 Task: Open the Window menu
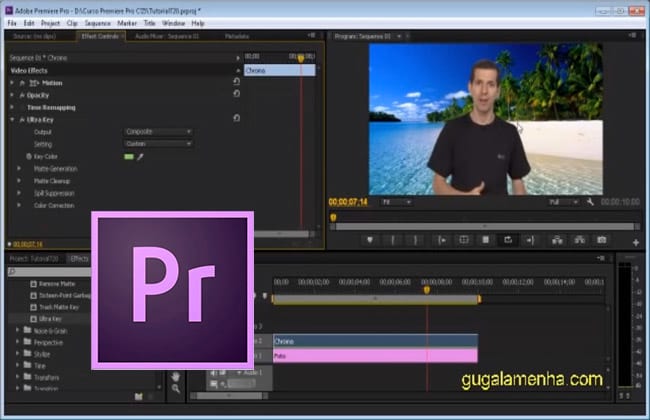(173, 23)
